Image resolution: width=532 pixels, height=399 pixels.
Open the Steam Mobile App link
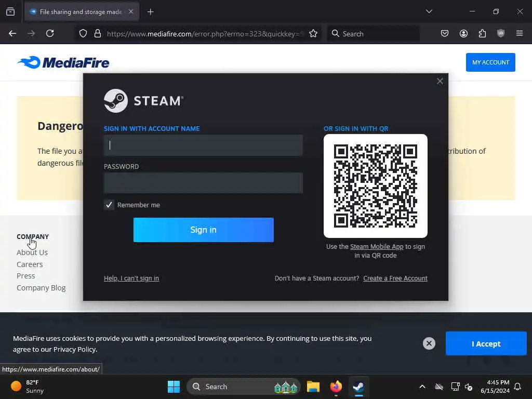[377, 247]
